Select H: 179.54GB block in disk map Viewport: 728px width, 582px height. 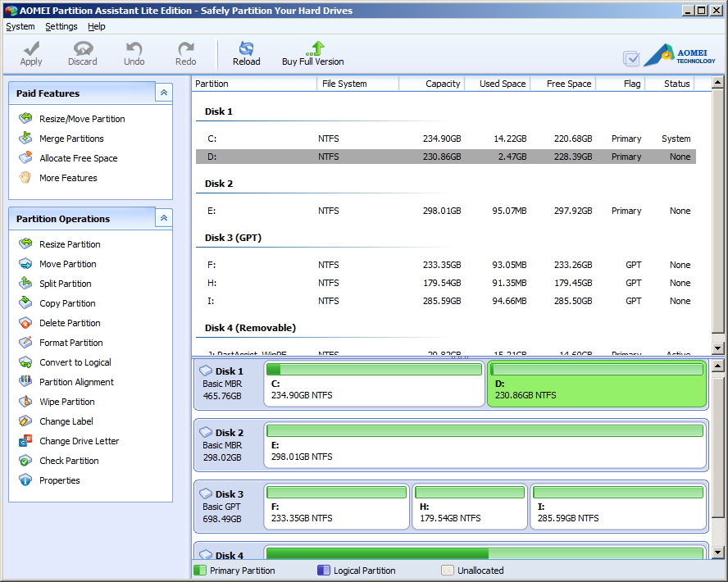coord(470,507)
